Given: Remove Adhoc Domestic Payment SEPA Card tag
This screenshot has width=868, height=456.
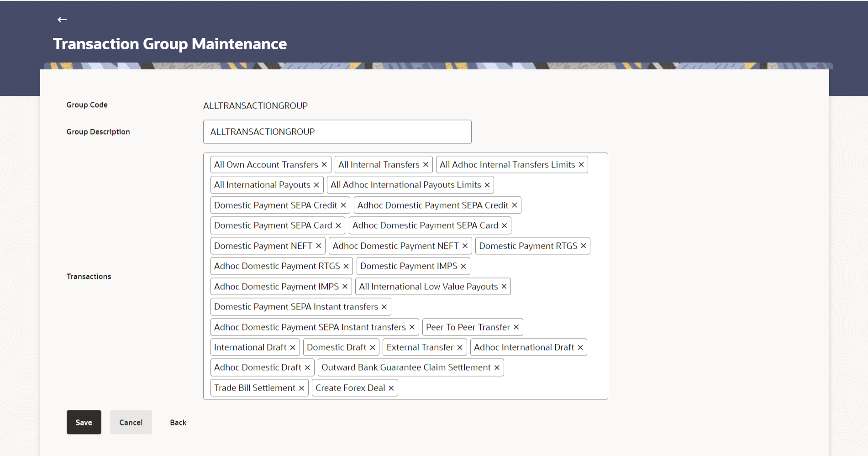Looking at the screenshot, I should 505,225.
